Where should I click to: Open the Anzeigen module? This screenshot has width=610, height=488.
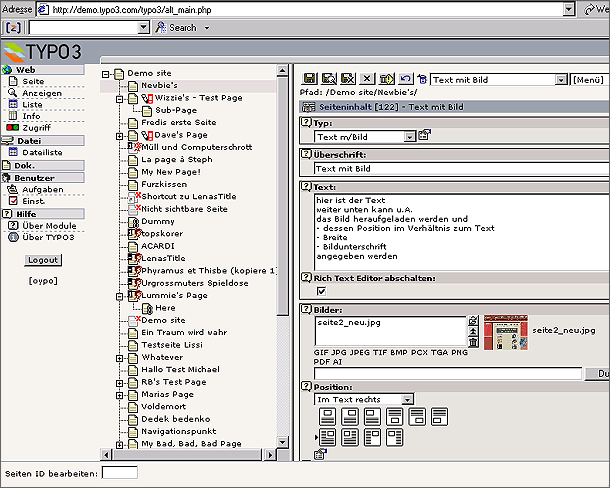[42, 93]
